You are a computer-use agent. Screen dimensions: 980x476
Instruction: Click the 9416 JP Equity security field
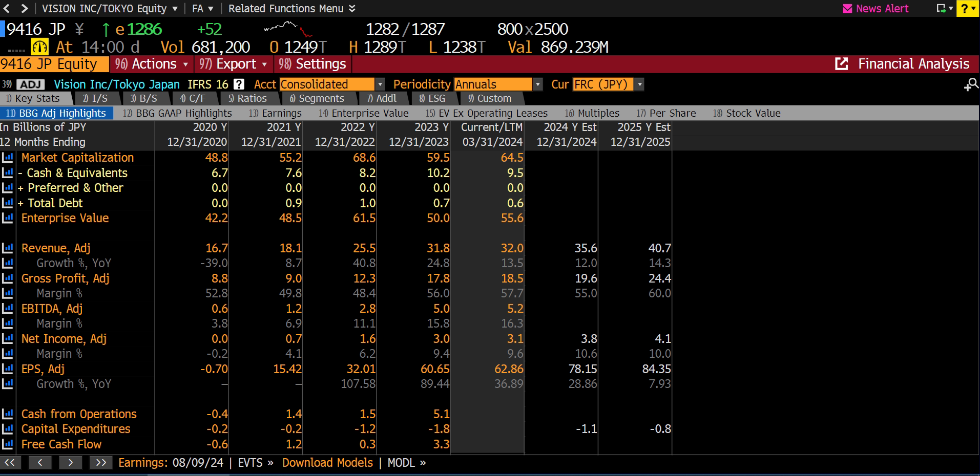pyautogui.click(x=54, y=64)
